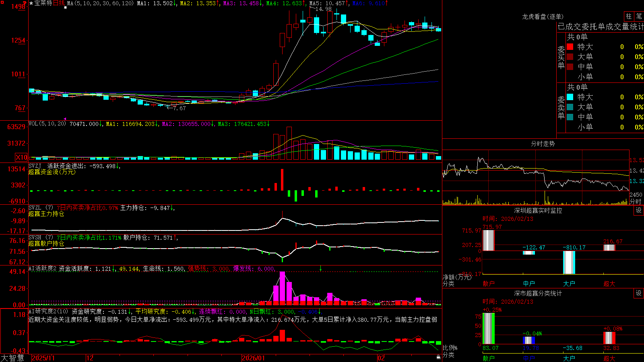Click the 7.67 low price label
The width and height of the screenshot is (644, 362).
tap(179, 108)
